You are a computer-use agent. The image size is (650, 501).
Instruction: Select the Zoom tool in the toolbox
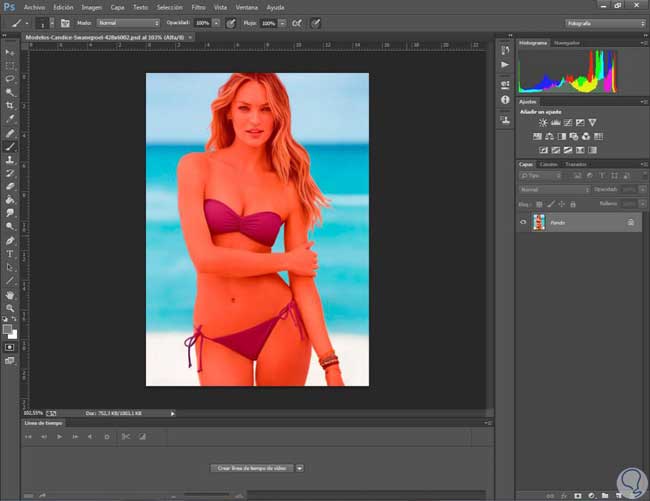tap(10, 309)
